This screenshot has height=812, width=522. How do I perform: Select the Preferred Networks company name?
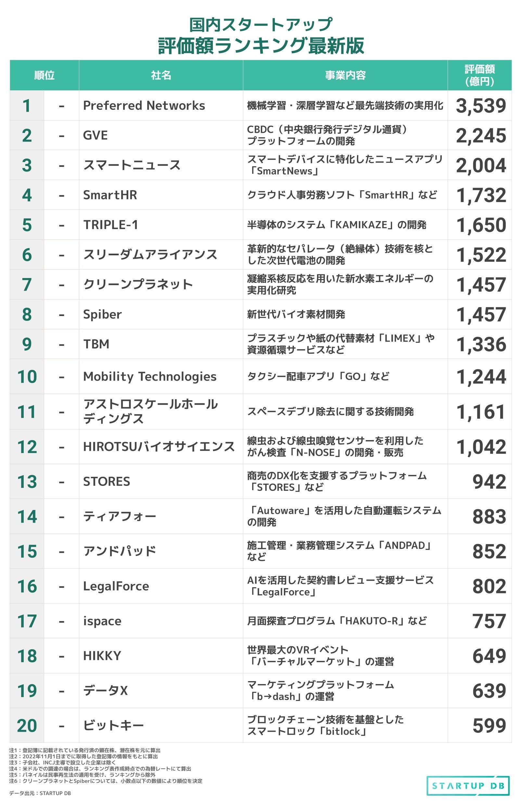pos(144,106)
